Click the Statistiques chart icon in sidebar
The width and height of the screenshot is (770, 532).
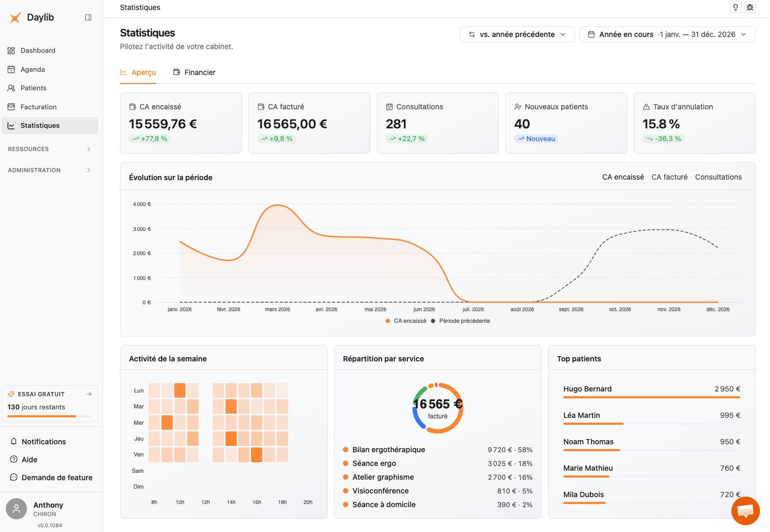pos(11,126)
